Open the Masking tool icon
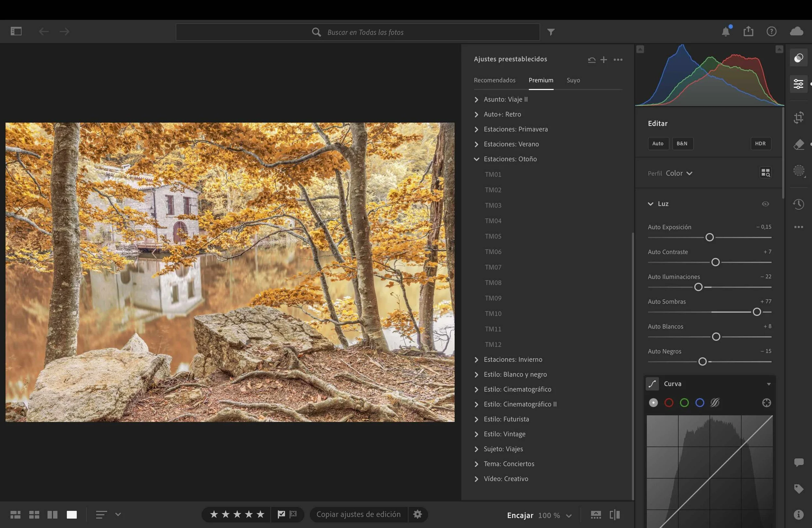812x528 pixels. [x=798, y=170]
